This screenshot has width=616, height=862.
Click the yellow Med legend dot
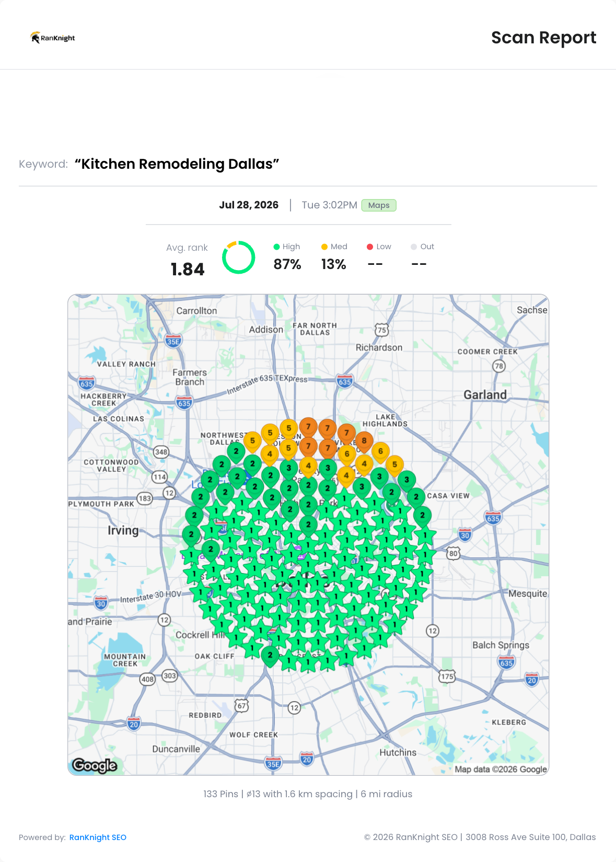point(324,247)
